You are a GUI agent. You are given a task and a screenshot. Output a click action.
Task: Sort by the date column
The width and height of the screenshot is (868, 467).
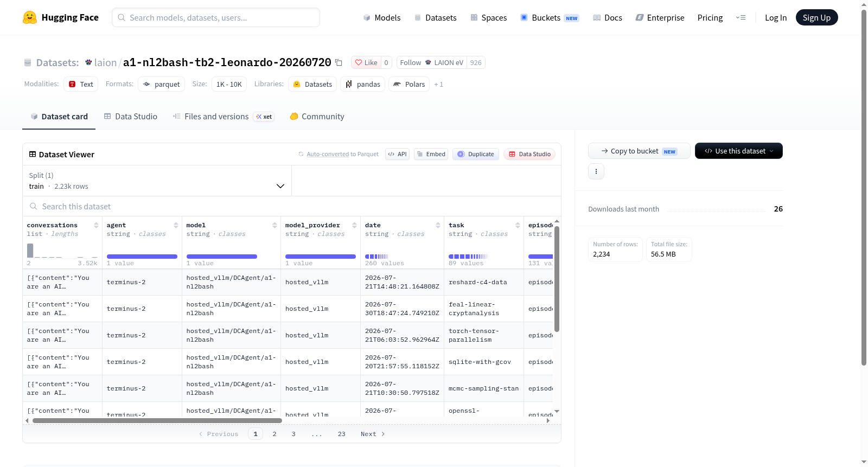click(x=438, y=225)
